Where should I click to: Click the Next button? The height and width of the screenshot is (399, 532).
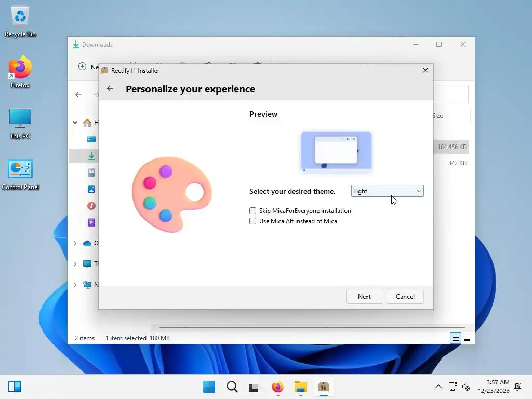364,296
